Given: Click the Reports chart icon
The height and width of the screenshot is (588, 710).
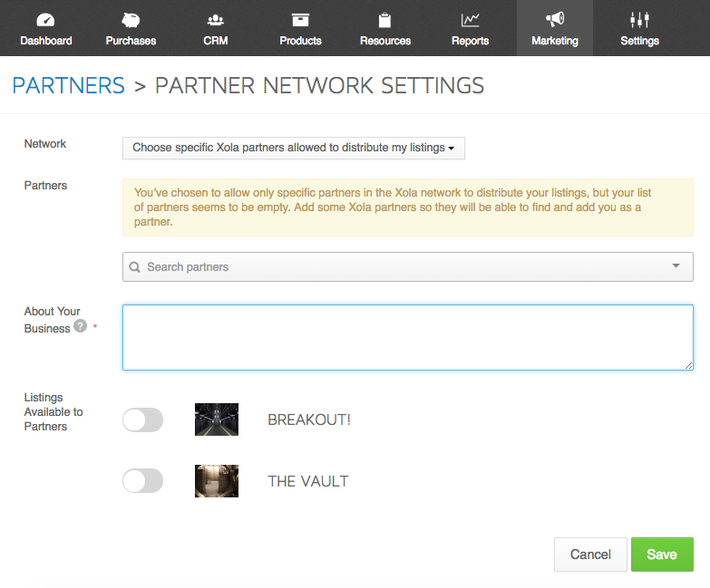Looking at the screenshot, I should 470,20.
